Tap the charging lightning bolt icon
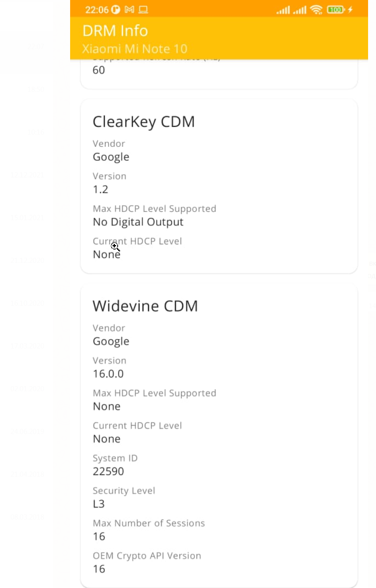This screenshot has height=588, width=376. 350,10
